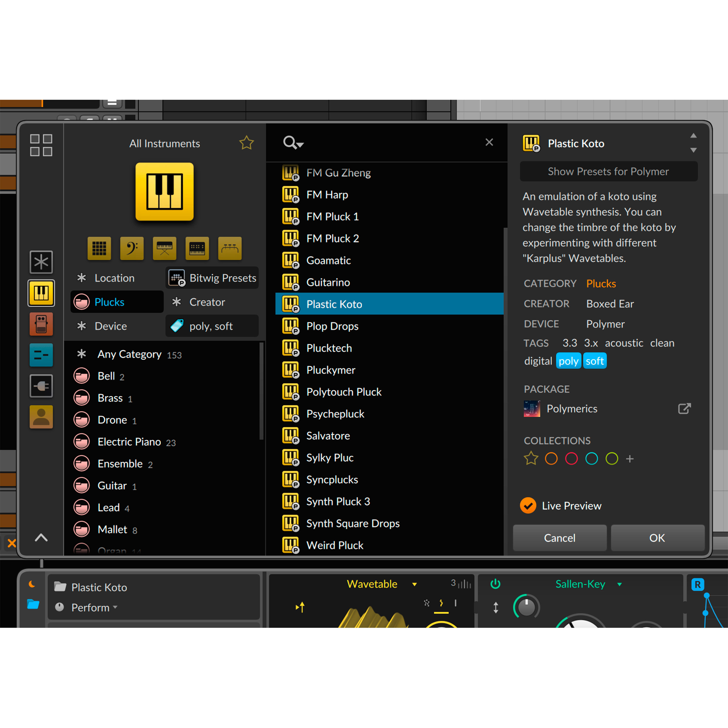The image size is (728, 728).
Task: Select the Instruments keyboard sidebar icon
Action: tap(41, 293)
